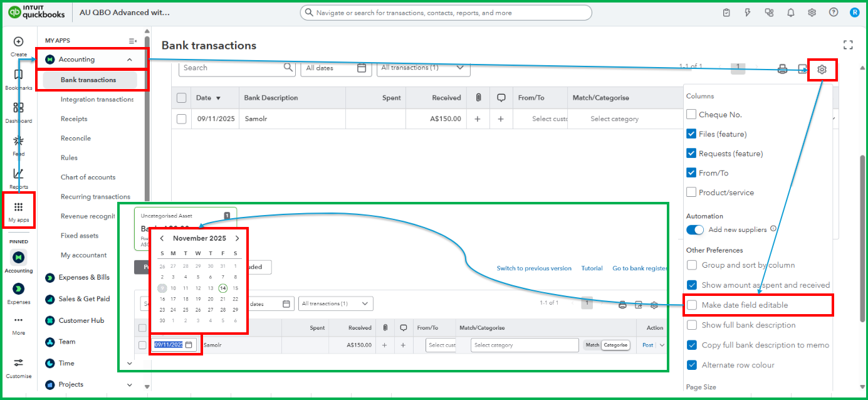Image resolution: width=868 pixels, height=400 pixels.
Task: Untick the From/To column checkbox
Action: pyautogui.click(x=691, y=173)
